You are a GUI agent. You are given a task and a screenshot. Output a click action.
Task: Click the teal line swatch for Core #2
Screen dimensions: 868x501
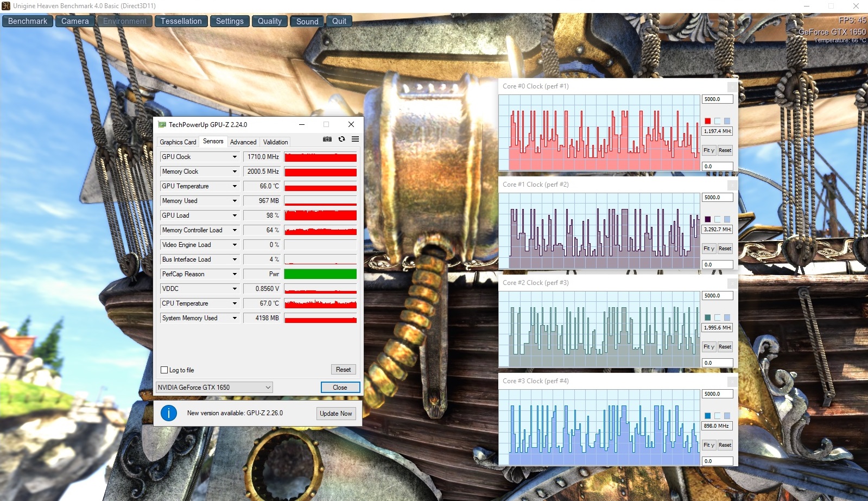pos(708,318)
